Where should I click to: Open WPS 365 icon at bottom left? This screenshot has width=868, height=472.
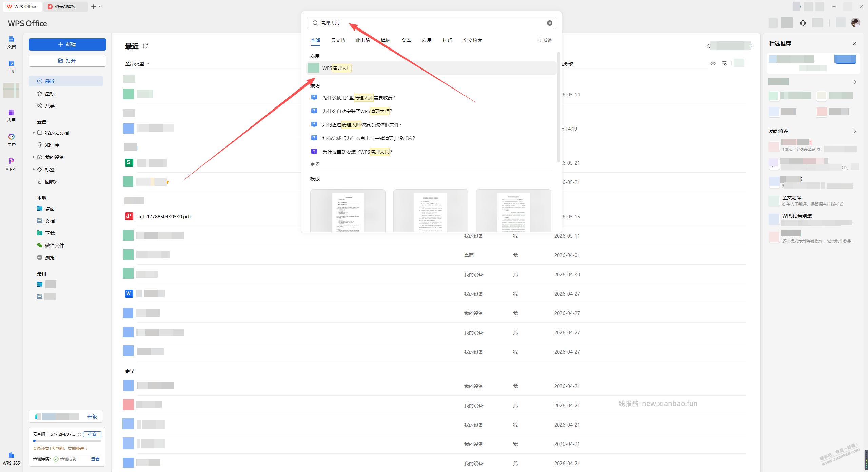click(12, 458)
